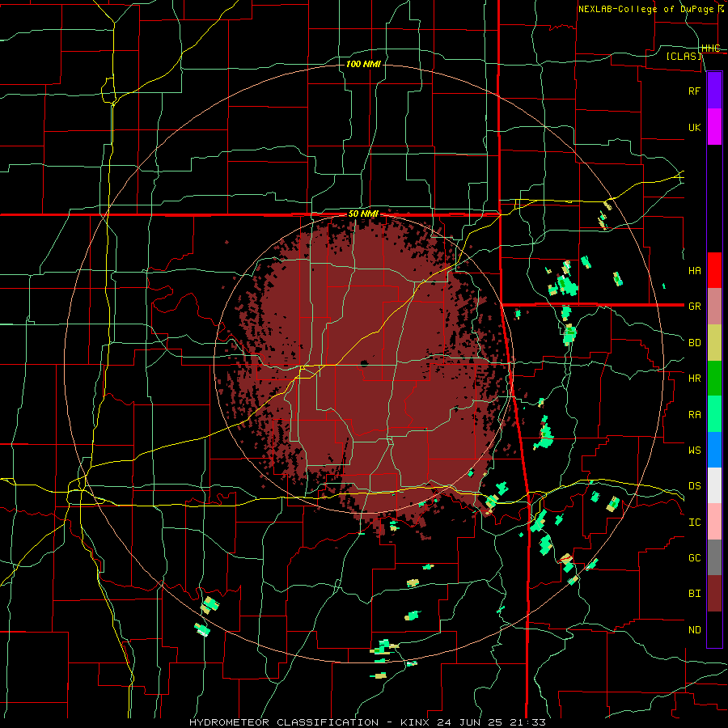Click the UK magenta legend swatch
This screenshot has width=728, height=728.
pos(714,127)
